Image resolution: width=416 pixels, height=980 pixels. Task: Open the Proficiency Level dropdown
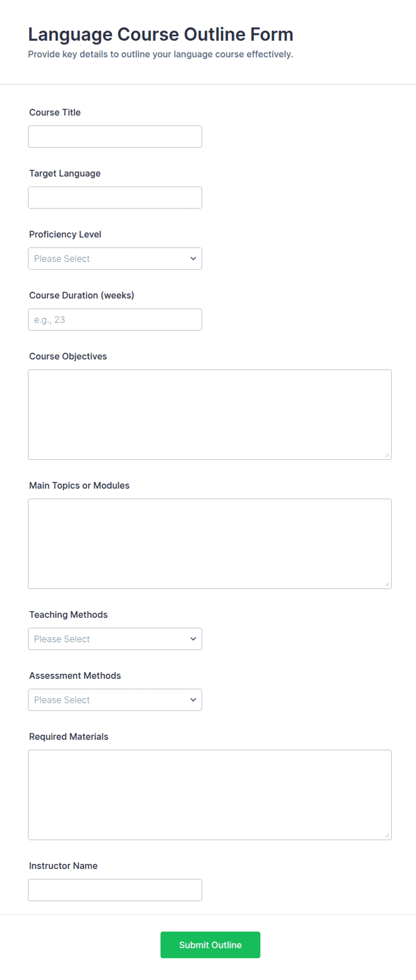tap(115, 258)
